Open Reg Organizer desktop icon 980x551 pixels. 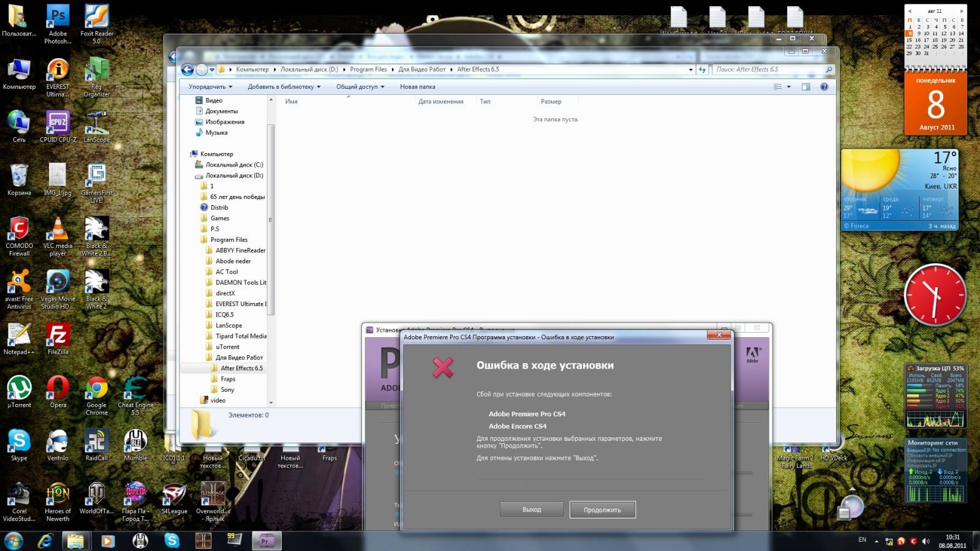coord(96,78)
